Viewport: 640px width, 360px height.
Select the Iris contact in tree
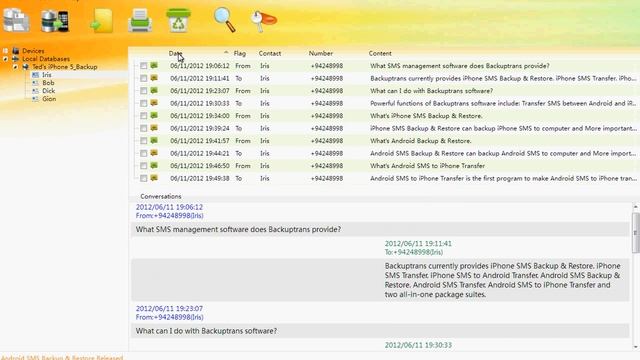point(47,75)
